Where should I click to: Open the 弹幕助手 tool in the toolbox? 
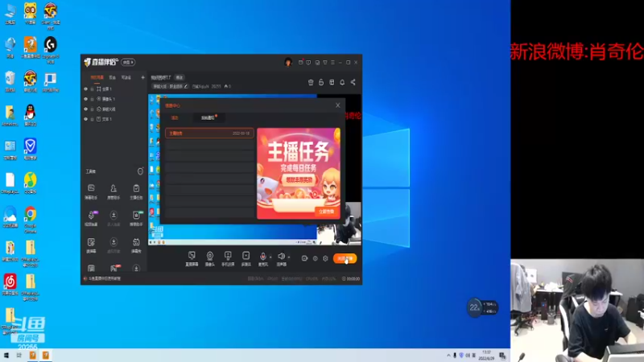pyautogui.click(x=91, y=191)
